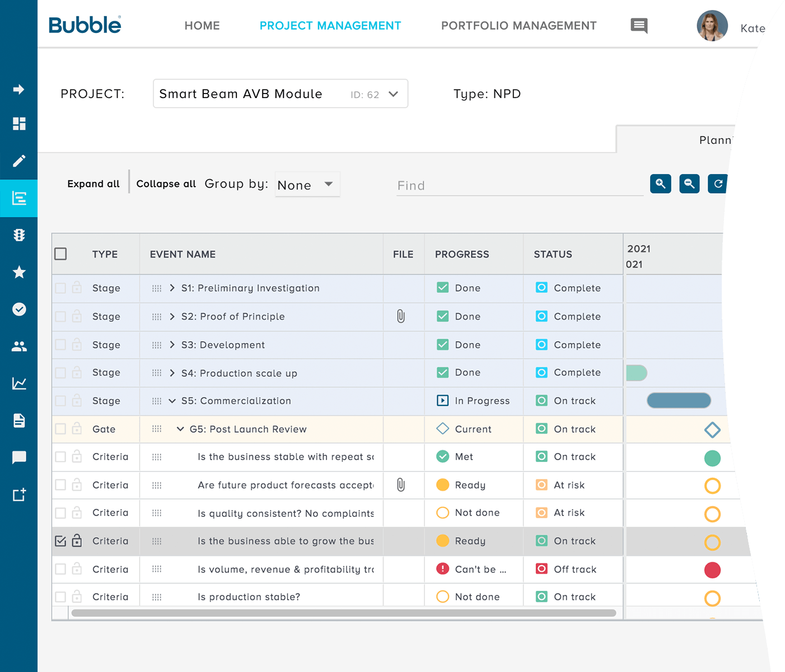The image size is (785, 672).
Task: Toggle the select-all checkbox in table header
Action: pyautogui.click(x=60, y=254)
